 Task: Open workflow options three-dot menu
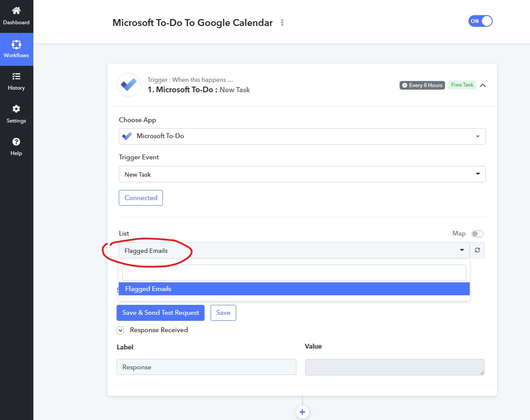click(282, 23)
